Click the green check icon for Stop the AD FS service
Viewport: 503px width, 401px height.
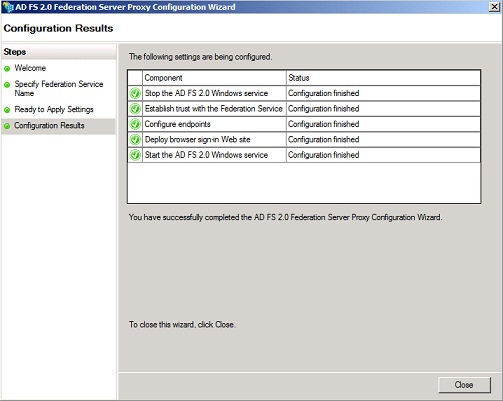(x=135, y=93)
